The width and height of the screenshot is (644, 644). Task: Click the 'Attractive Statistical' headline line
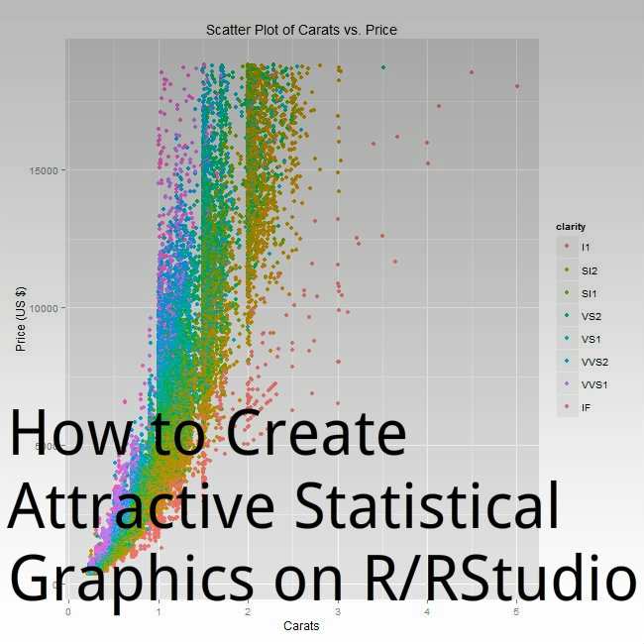[283, 505]
